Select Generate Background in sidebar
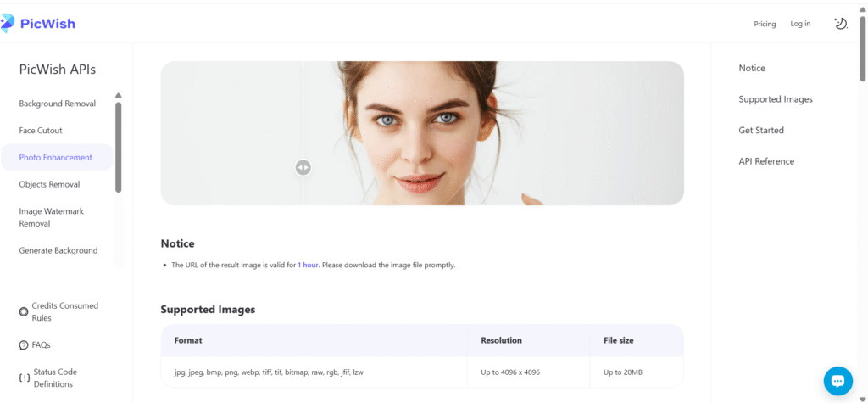The height and width of the screenshot is (403, 868). (x=58, y=250)
